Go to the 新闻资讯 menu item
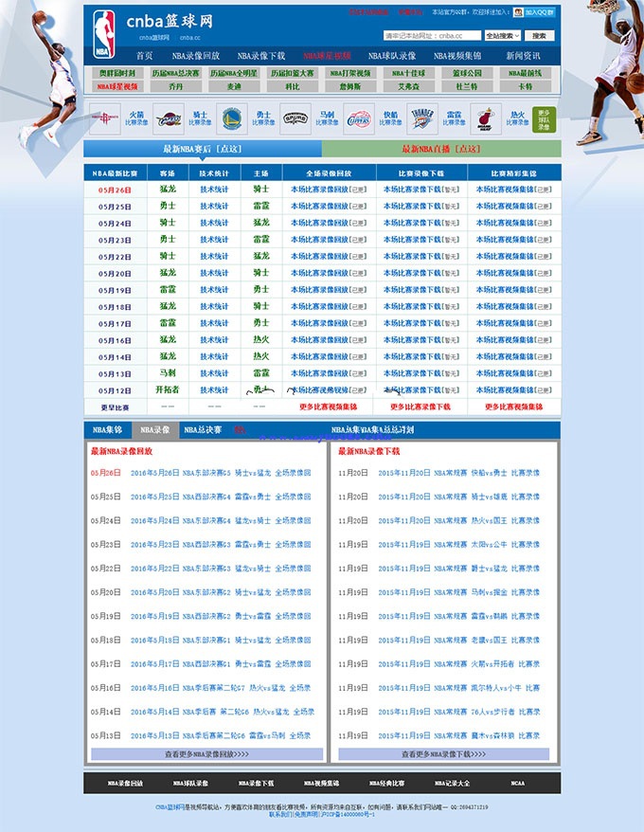 point(522,56)
